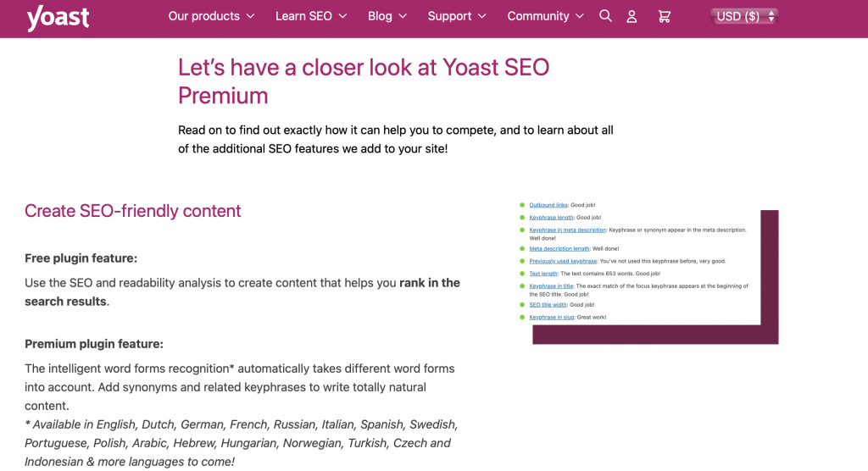868x471 pixels.
Task: Open the shopping cart icon
Action: coord(664,16)
